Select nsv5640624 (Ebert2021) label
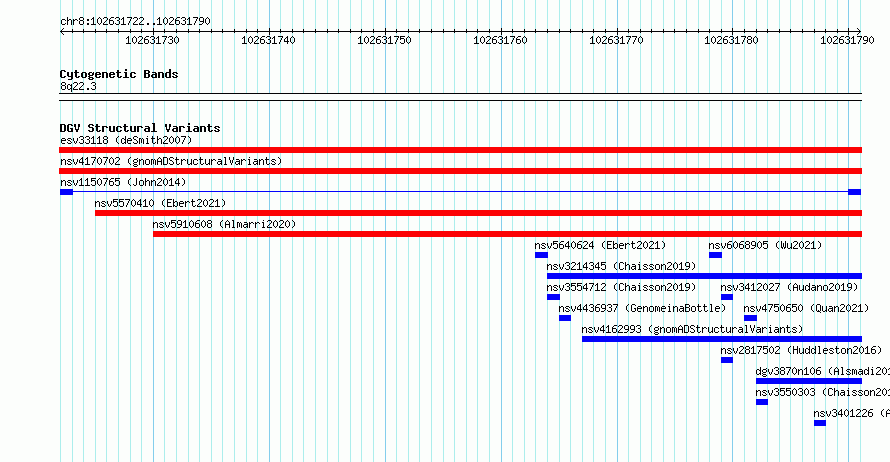Image resolution: width=890 pixels, height=462 pixels. [600, 245]
